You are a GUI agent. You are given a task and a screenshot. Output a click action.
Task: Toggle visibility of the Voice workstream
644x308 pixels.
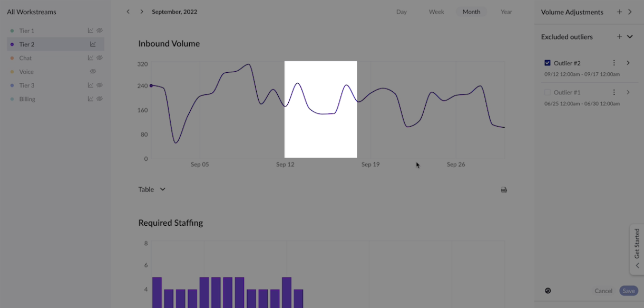click(x=93, y=72)
